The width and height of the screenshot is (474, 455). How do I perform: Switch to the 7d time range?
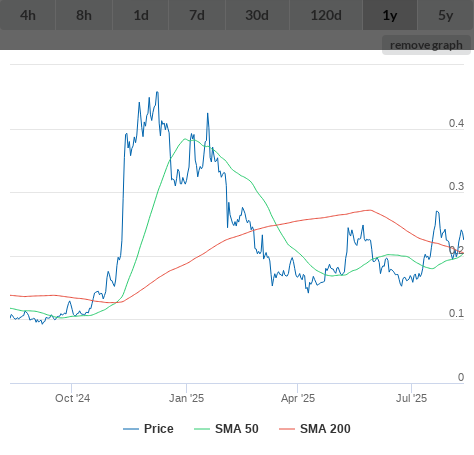[x=197, y=15]
